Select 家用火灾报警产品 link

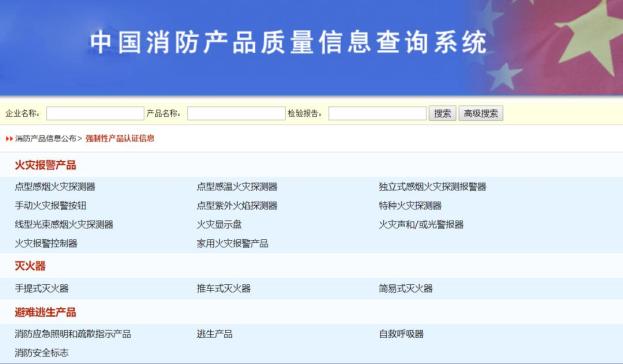coord(232,243)
